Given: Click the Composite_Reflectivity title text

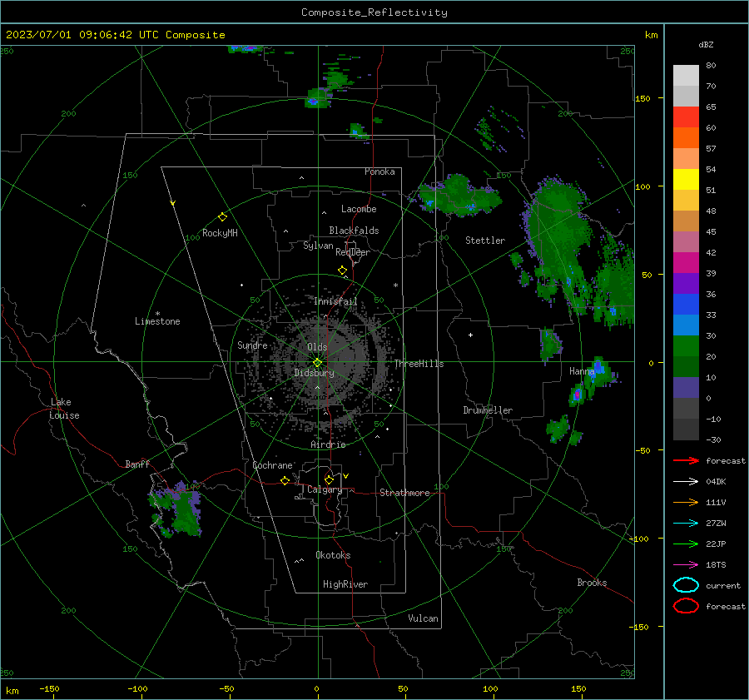Looking at the screenshot, I should point(374,12).
